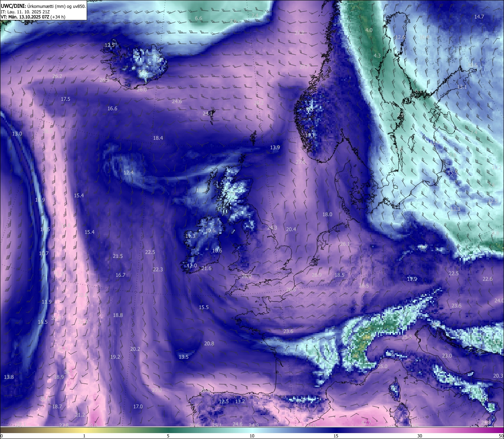
Task: Click the UWC/DINI title in the header box
Action: coord(13,6)
